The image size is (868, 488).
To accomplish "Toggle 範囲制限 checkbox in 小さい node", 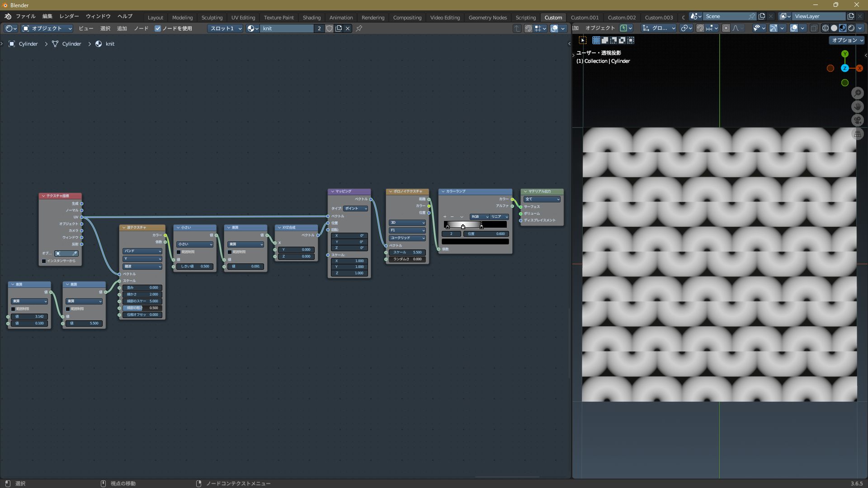I will tap(179, 252).
